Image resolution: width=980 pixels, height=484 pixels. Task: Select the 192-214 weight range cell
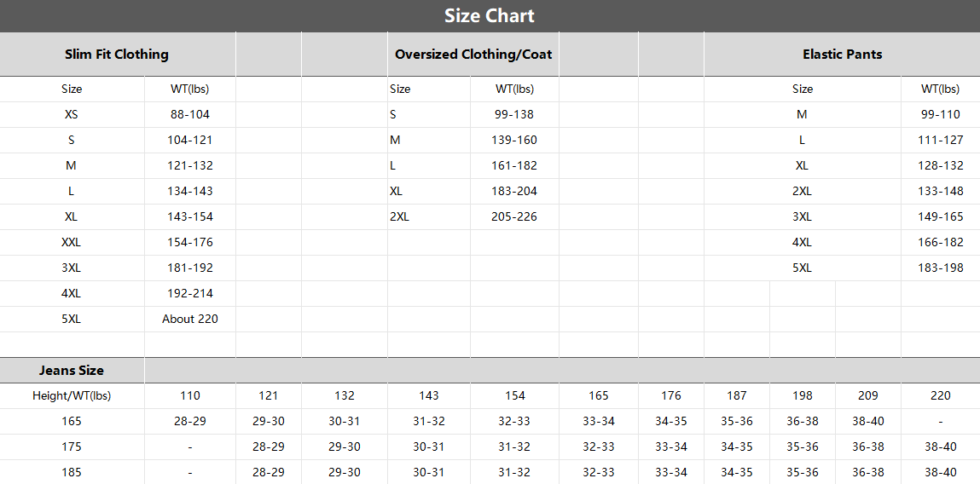click(190, 293)
